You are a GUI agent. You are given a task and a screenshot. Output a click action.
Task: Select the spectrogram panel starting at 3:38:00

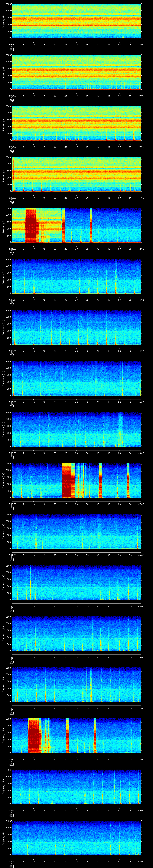point(77,72)
